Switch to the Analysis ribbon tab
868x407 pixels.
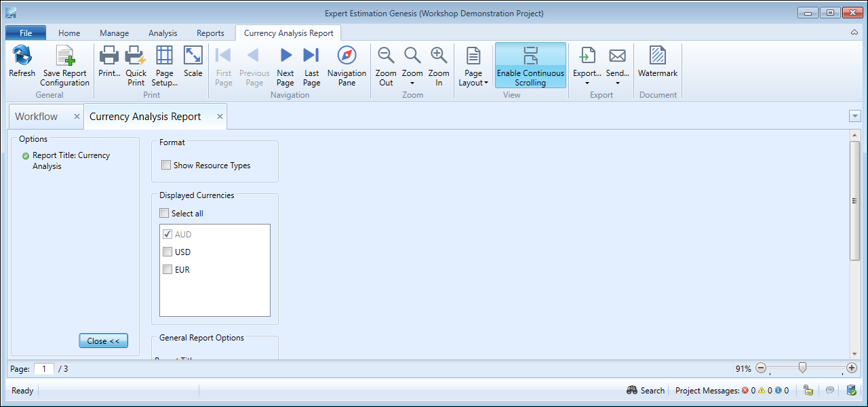coord(163,33)
